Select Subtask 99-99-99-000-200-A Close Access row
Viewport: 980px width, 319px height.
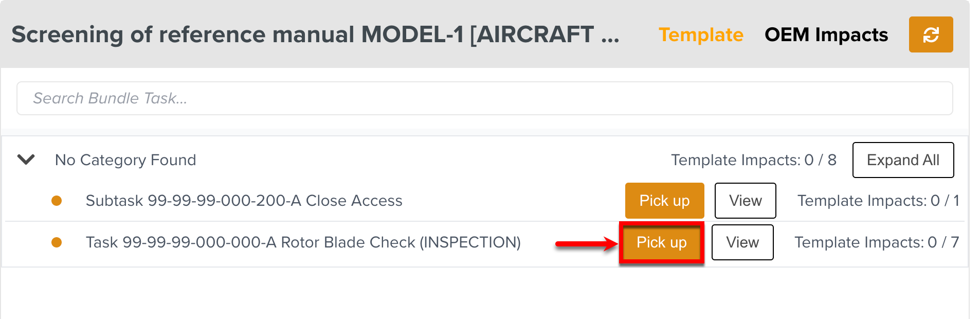pos(244,201)
